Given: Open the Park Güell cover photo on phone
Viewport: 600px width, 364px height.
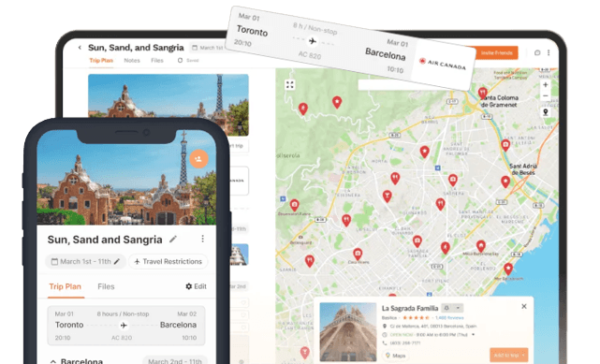Looking at the screenshot, I should [x=125, y=177].
